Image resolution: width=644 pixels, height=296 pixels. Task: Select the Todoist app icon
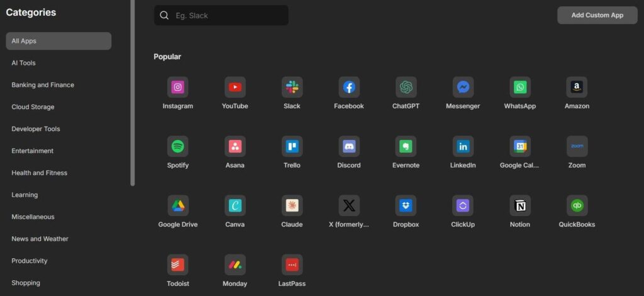point(178,265)
